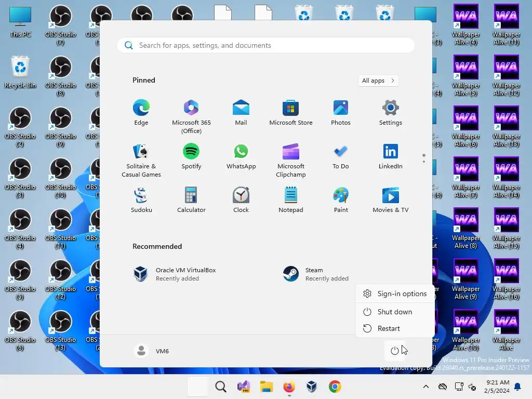Select OBS Studio (7) desktop shortcut
Viewport: 532px width, 399px height.
coord(60,25)
